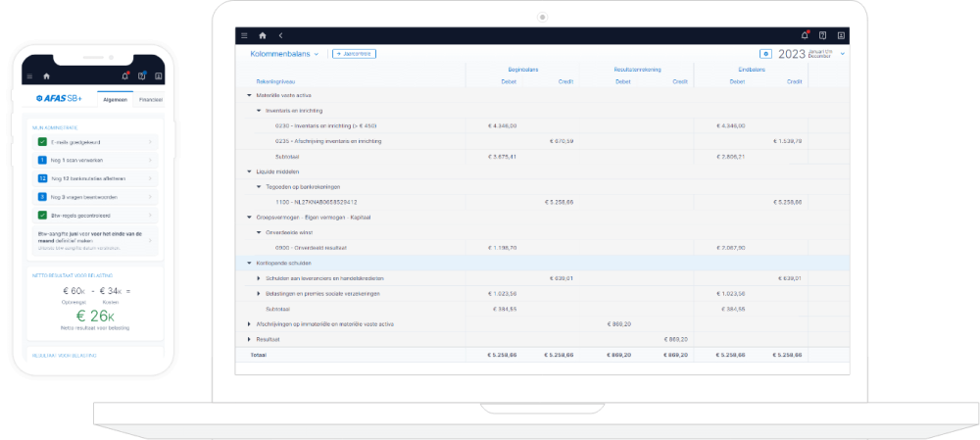The height and width of the screenshot is (440, 980).
Task: Collapse the Kortlopende schulden group
Action: click(249, 264)
